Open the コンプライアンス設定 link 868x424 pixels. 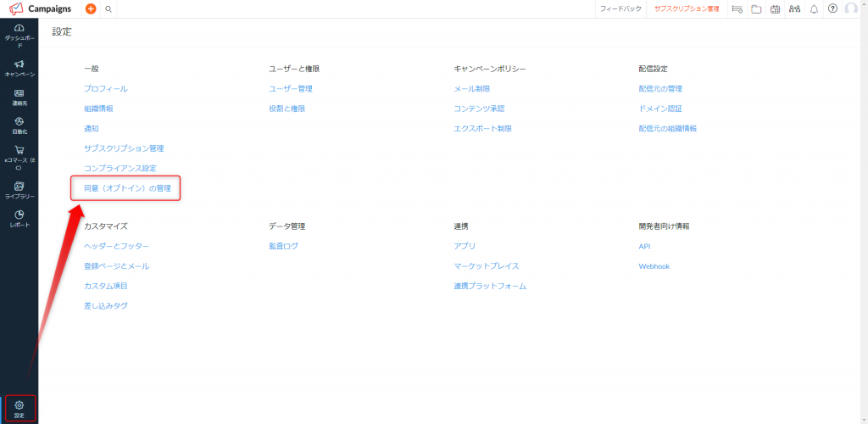pos(120,168)
